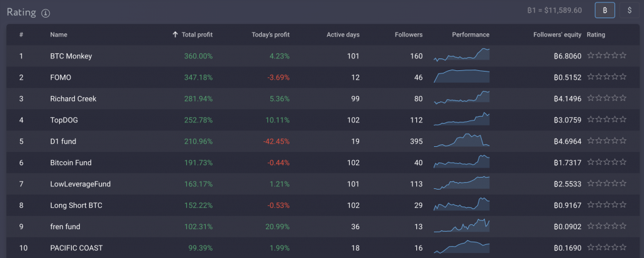This screenshot has height=258, width=644.
Task: Switch currency display to Bitcoin
Action: 605,10
